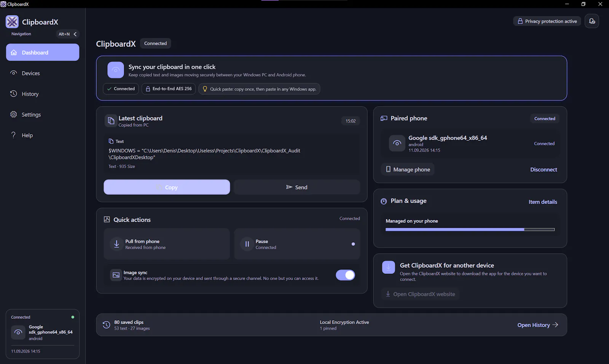Send the latest clipboard to phone
Image resolution: width=609 pixels, height=364 pixels.
click(x=297, y=187)
